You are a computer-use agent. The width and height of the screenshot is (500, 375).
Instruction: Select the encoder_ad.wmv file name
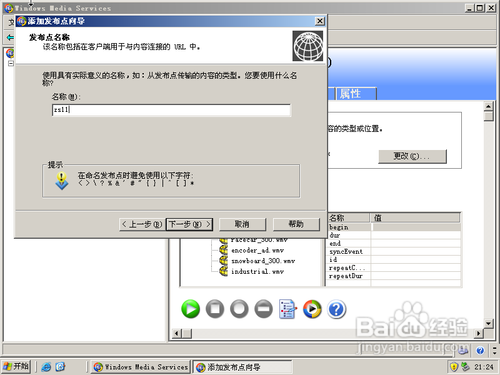pos(257,250)
